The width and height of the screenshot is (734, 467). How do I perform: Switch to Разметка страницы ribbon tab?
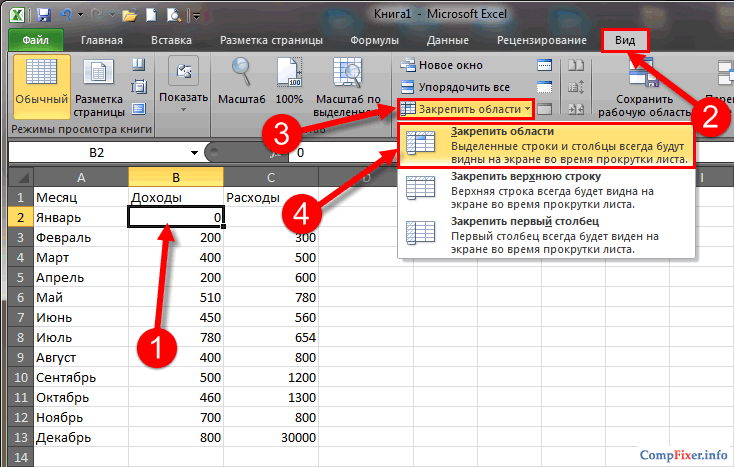tap(271, 40)
